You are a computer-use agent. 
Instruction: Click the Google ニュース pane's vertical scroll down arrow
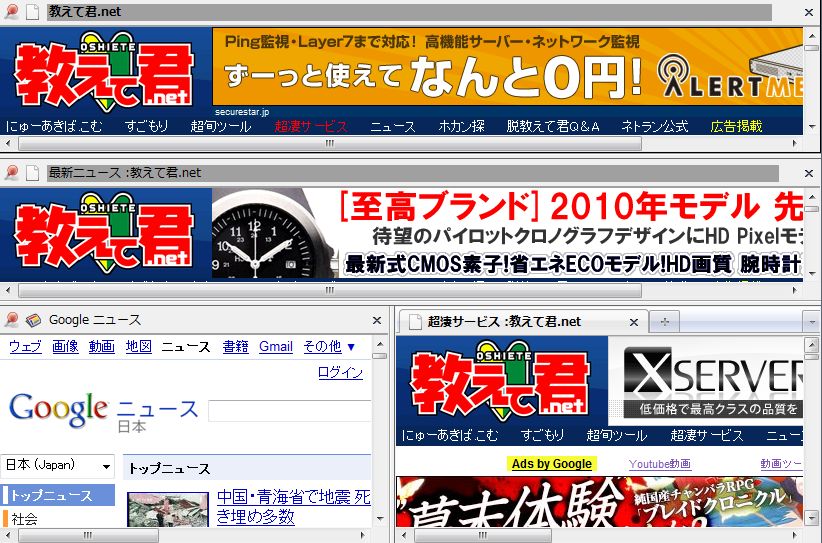click(x=380, y=519)
